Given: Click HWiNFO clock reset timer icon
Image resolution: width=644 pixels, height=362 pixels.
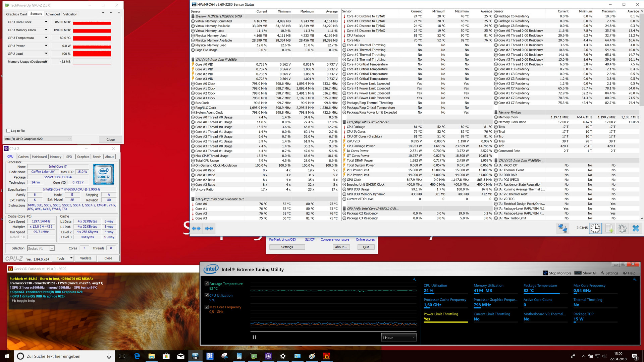Looking at the screenshot, I should [x=595, y=228].
